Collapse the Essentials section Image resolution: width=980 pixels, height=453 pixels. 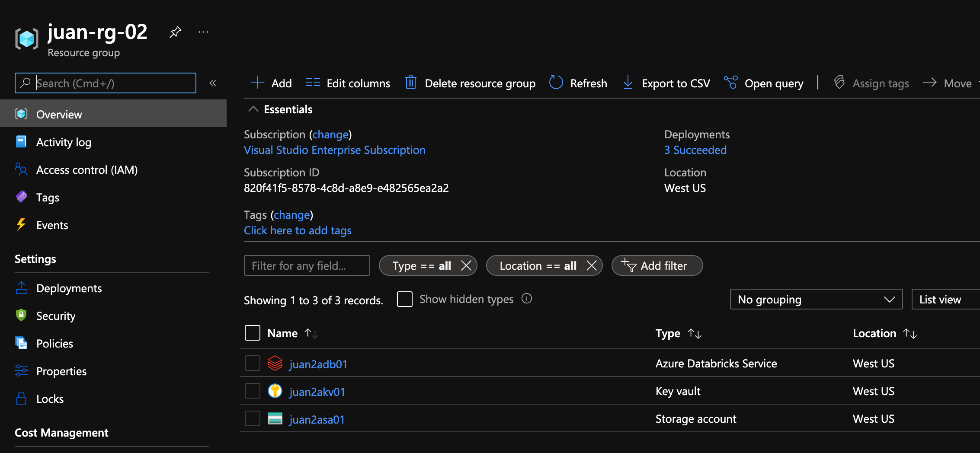(253, 109)
